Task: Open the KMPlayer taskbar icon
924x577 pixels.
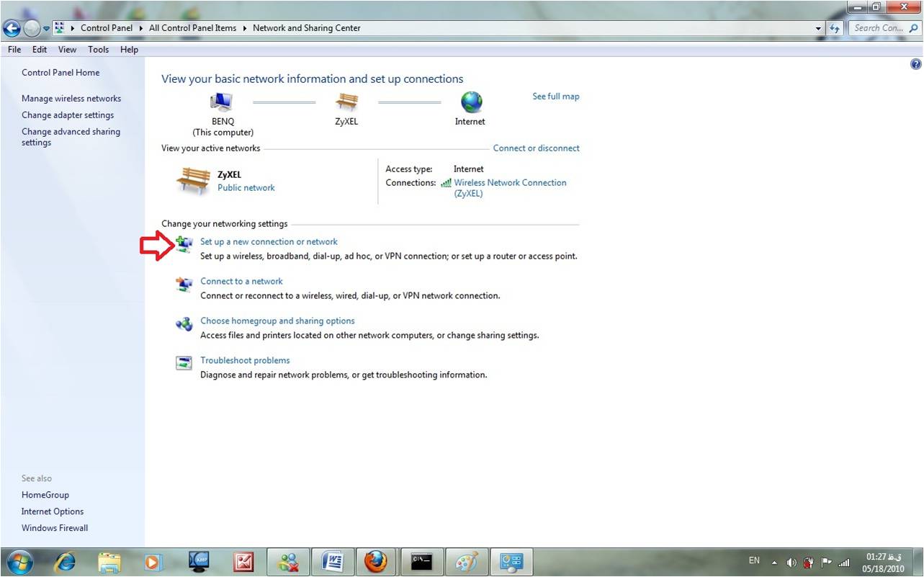Action: tap(199, 561)
